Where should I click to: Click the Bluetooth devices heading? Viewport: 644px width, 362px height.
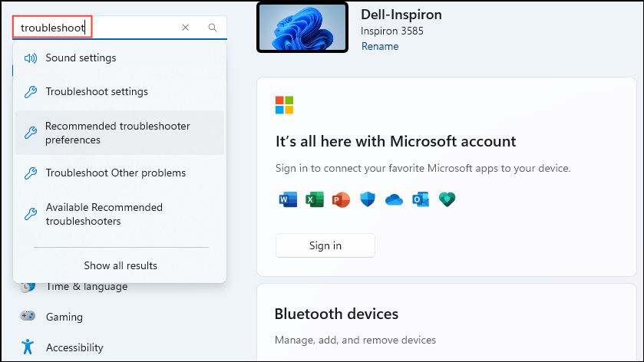click(336, 314)
